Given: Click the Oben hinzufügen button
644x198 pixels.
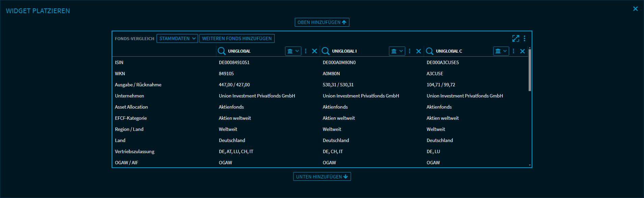Looking at the screenshot, I should tap(322, 22).
